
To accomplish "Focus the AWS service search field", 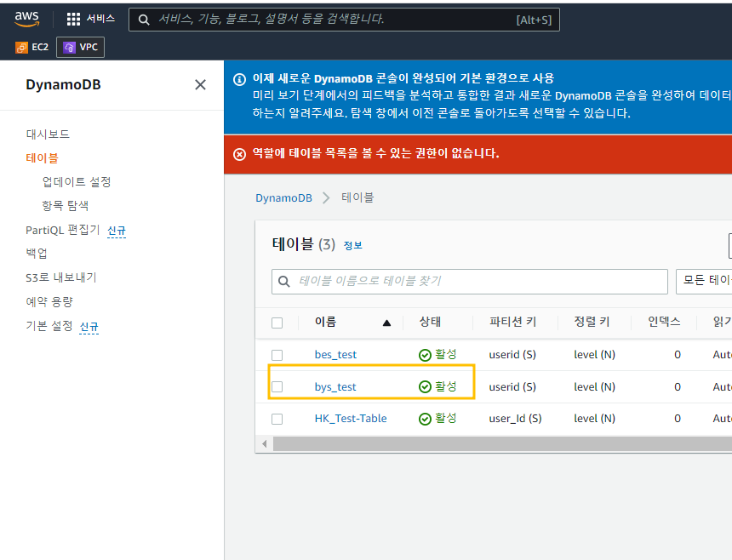I will tap(344, 20).
